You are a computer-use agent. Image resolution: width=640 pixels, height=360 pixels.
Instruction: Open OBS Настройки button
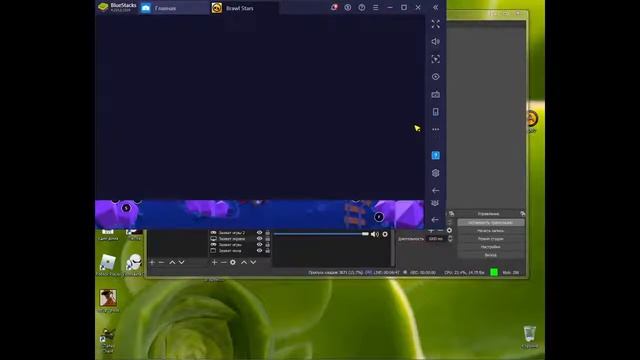coord(491,247)
